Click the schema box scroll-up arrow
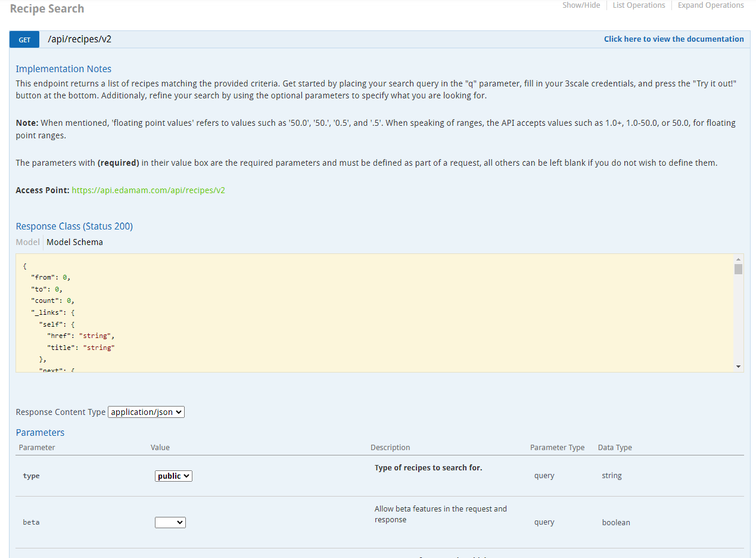This screenshot has width=756, height=558. [x=739, y=259]
